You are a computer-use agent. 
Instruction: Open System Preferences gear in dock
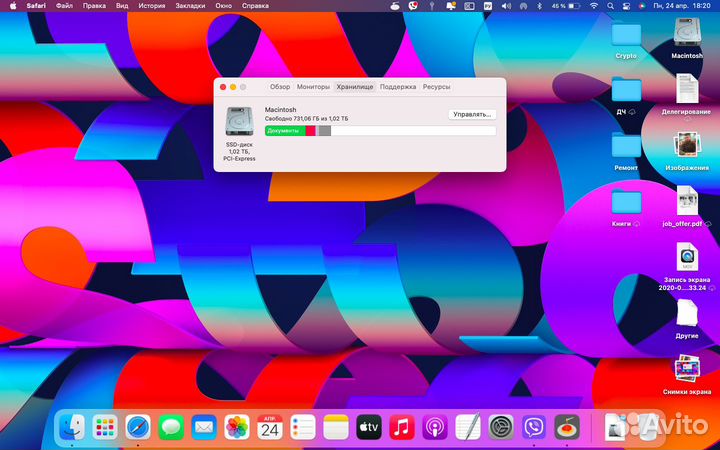501,428
